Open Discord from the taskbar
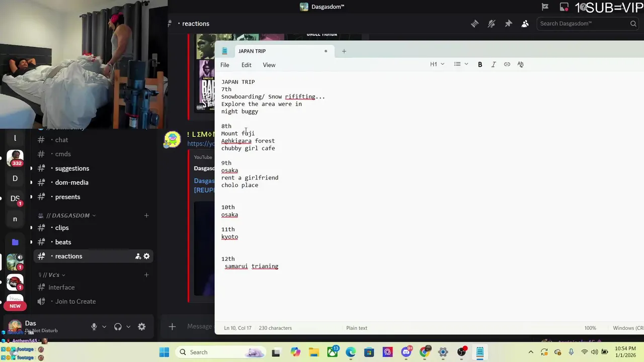 click(x=406, y=352)
